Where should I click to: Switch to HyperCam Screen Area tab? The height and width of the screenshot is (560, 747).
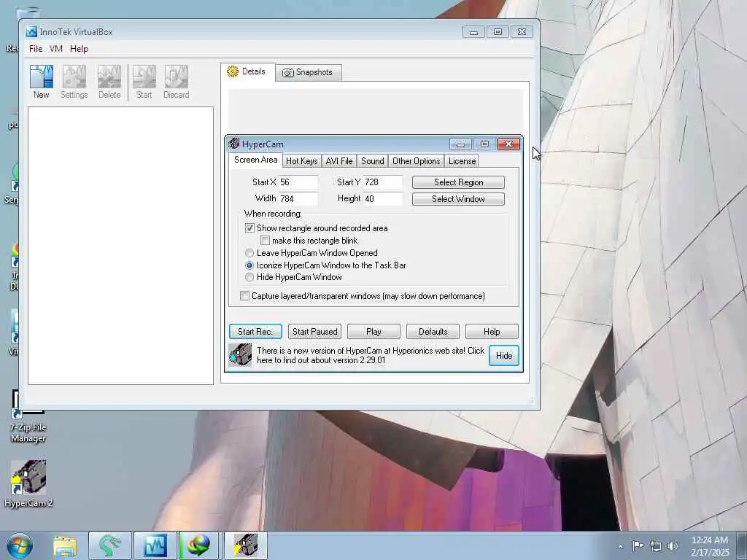point(255,160)
